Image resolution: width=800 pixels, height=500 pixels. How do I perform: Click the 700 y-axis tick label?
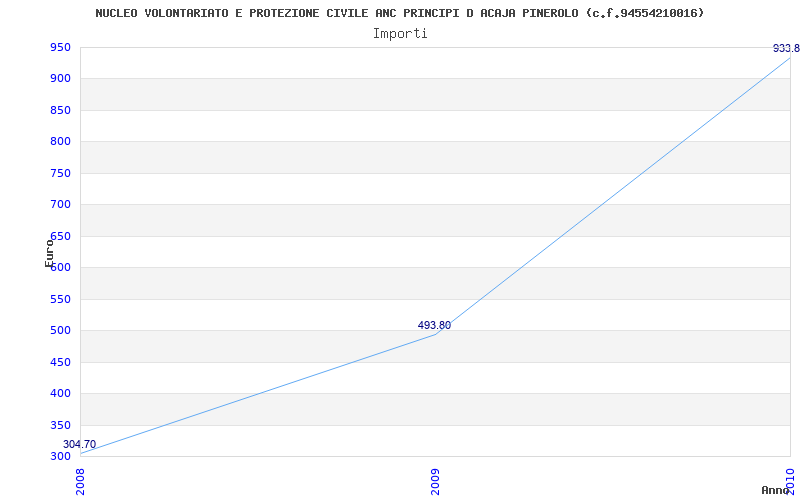pyautogui.click(x=59, y=205)
